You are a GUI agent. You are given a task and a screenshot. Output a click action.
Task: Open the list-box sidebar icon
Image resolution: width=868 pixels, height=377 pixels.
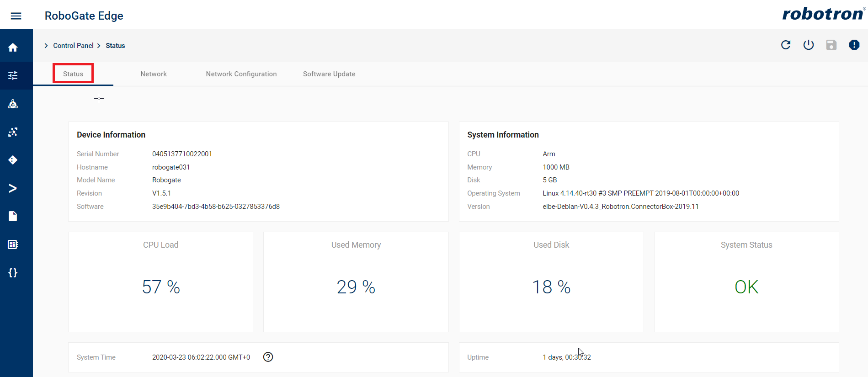(13, 244)
